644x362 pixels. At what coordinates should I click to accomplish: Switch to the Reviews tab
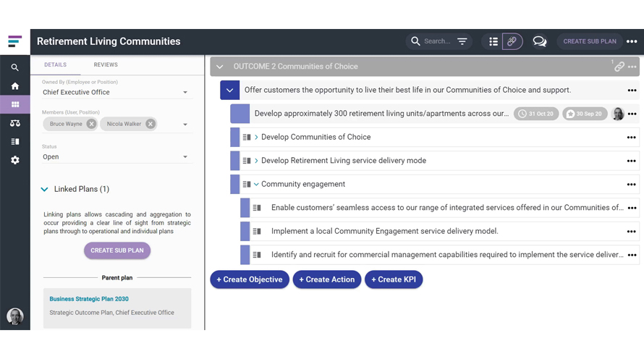pos(106,64)
